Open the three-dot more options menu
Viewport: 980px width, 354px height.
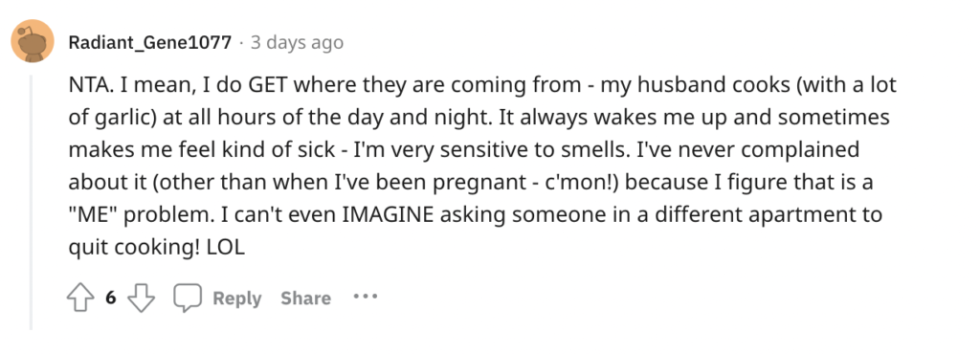point(365,297)
